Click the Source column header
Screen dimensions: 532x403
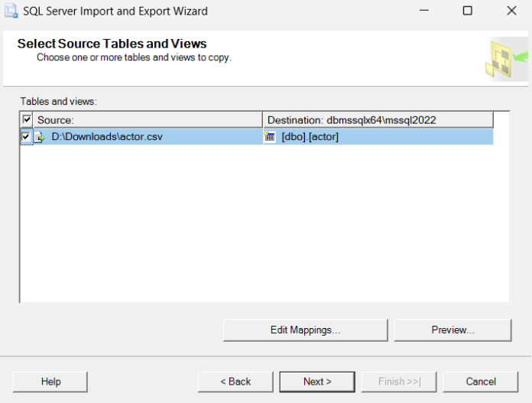(x=145, y=120)
